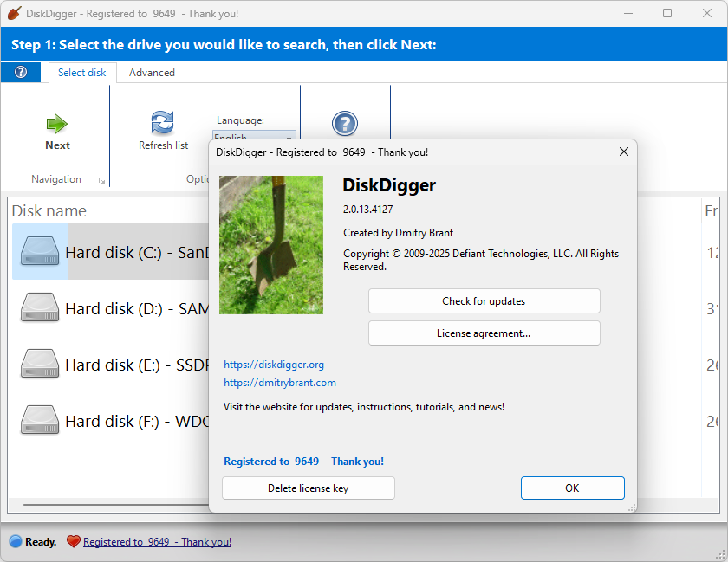Click the shovel photo in About dialog
The image size is (728, 562).
tap(271, 244)
